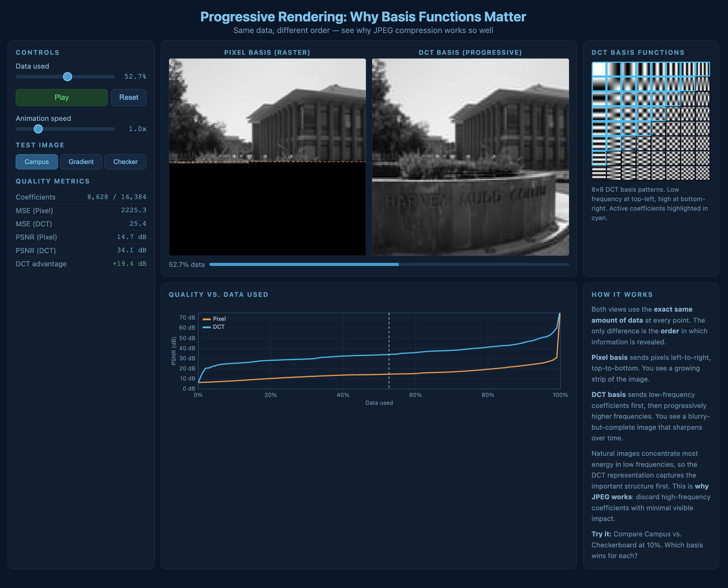Click the Data used slider handle
This screenshot has height=588, width=728.
point(68,76)
